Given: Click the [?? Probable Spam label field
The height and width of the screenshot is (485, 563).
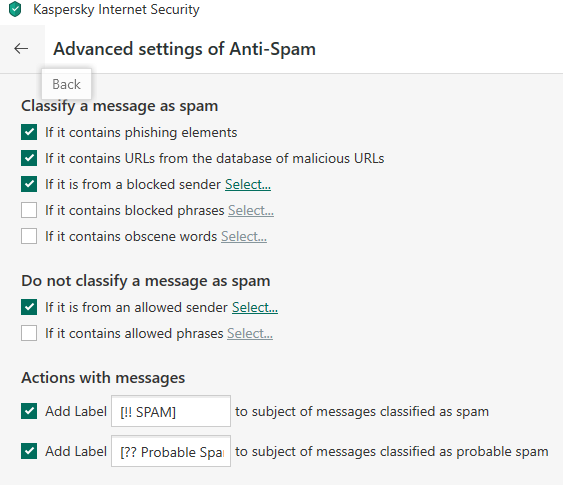Looking at the screenshot, I should tap(171, 451).
